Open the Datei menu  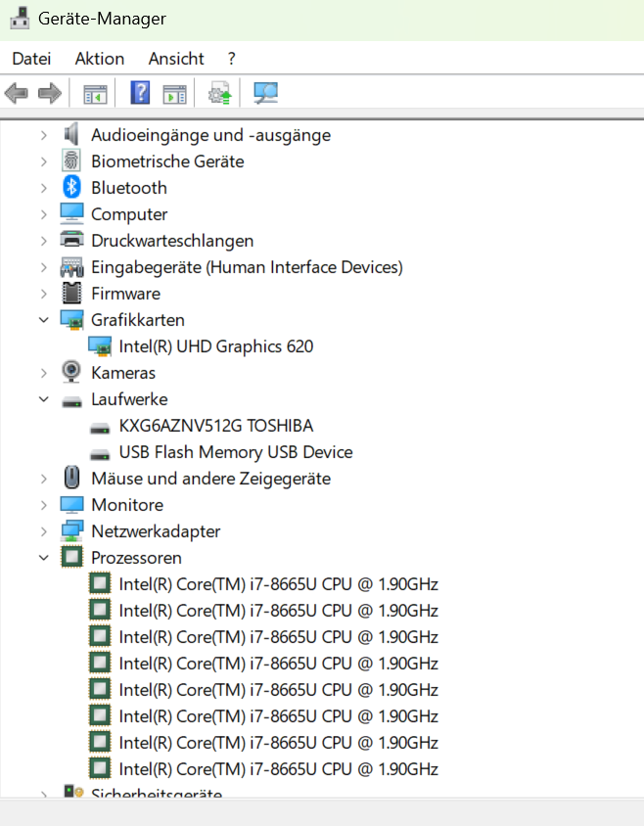tap(31, 59)
